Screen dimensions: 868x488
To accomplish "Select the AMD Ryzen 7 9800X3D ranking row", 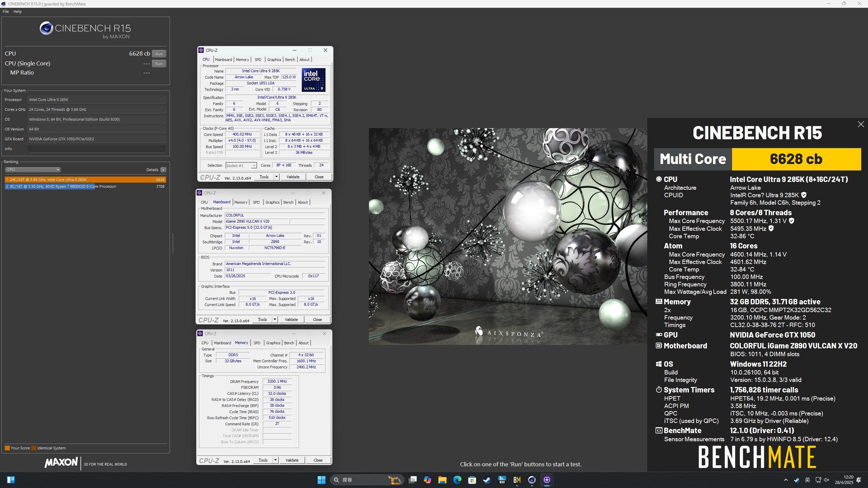I will tap(85, 186).
